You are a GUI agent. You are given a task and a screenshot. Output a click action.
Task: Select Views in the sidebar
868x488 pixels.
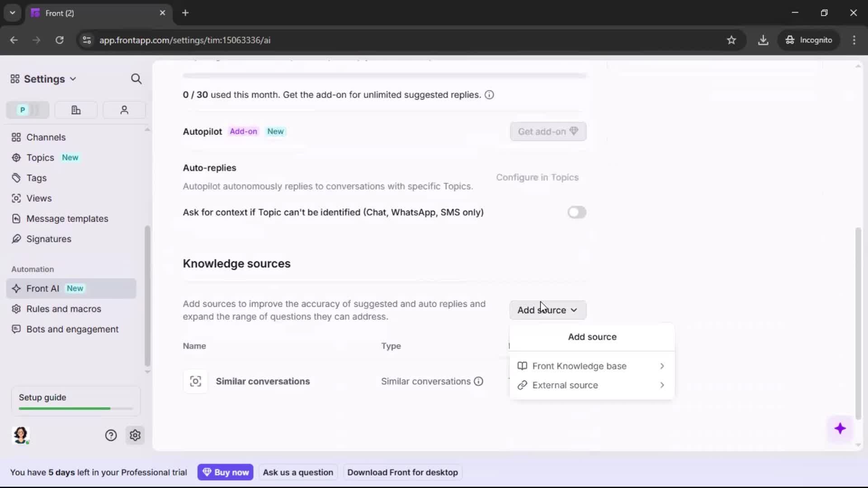38,198
